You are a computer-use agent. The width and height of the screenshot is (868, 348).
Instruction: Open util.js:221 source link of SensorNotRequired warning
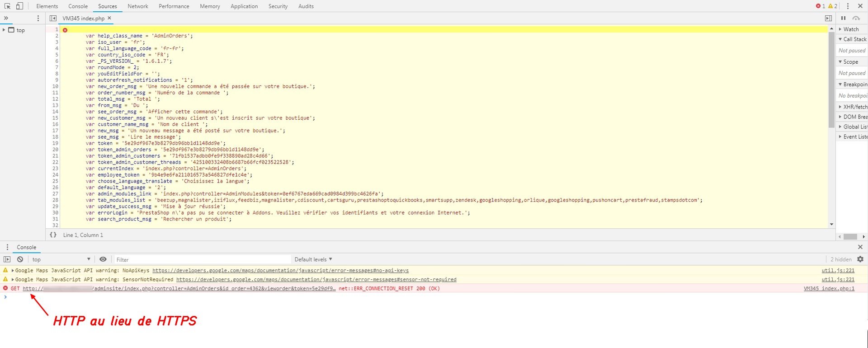tap(838, 279)
